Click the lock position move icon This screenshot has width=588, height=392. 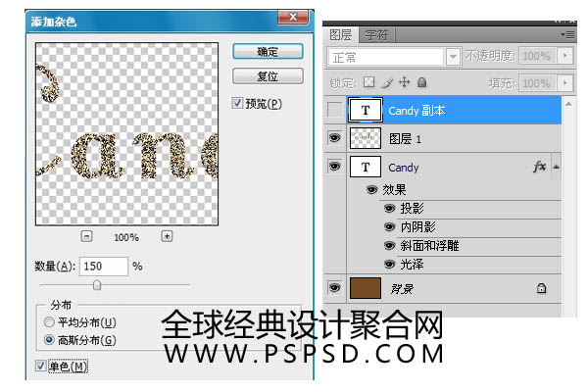[404, 82]
